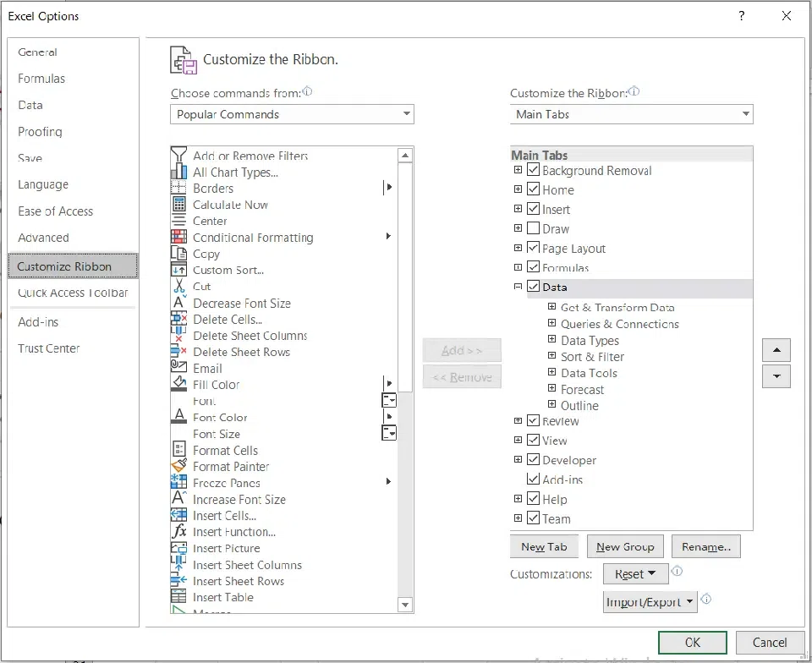Enable the Draw tab checkbox

pos(534,228)
